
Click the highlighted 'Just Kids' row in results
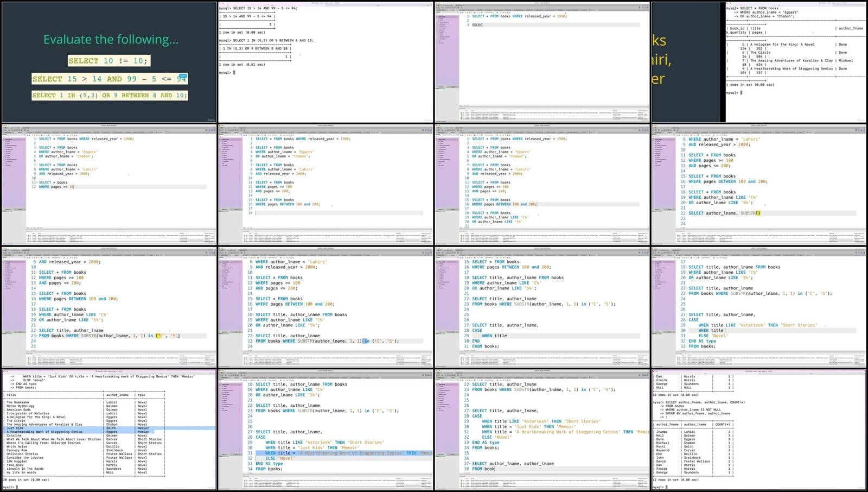coord(54,428)
